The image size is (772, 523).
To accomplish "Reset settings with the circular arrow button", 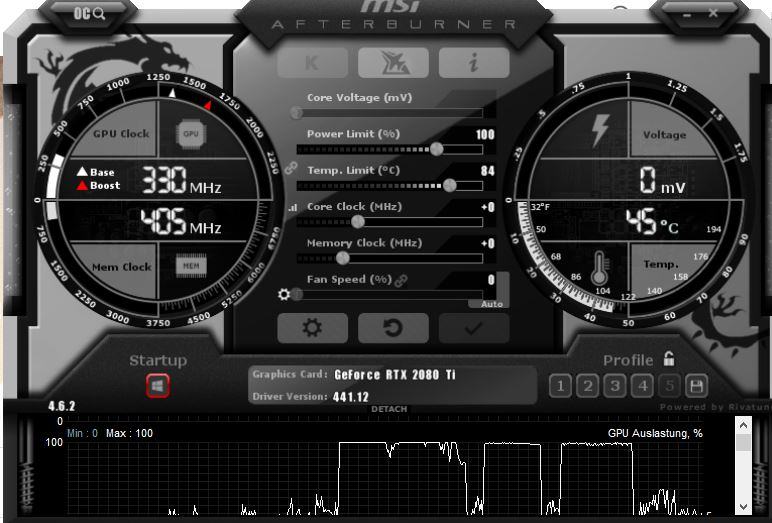I will pos(393,327).
